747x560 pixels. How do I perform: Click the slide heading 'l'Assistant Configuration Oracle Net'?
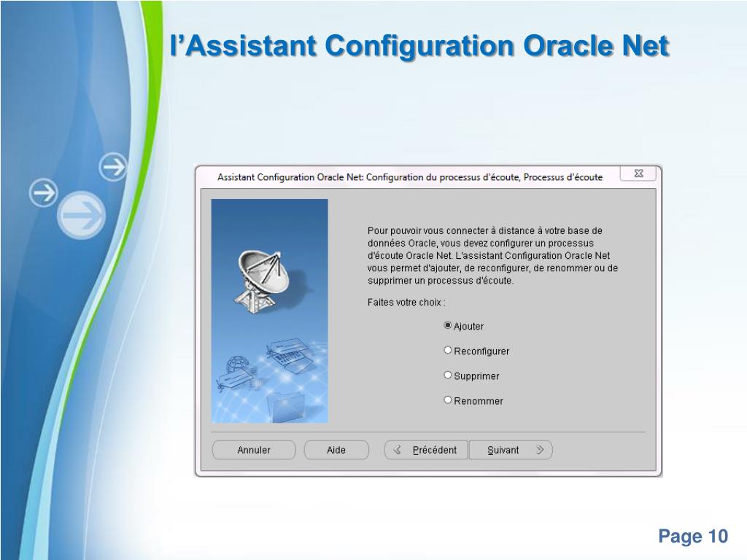coord(419,46)
